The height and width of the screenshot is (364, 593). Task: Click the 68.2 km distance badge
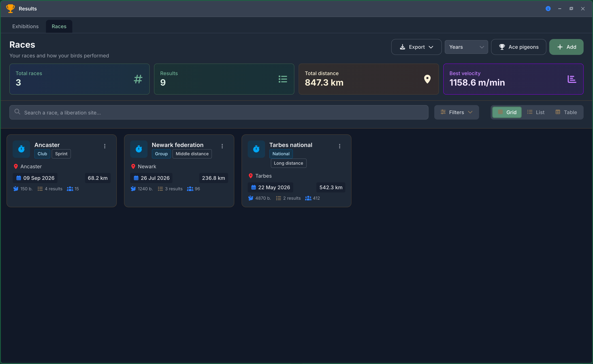pyautogui.click(x=98, y=178)
